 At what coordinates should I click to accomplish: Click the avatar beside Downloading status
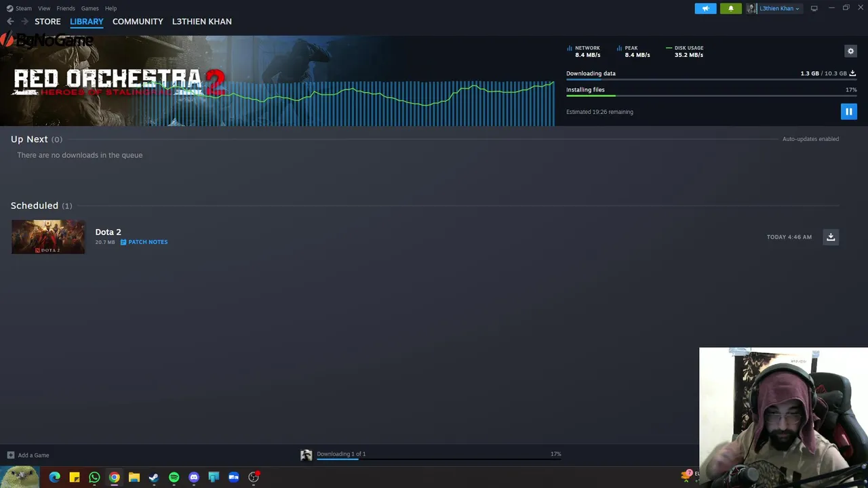307,455
